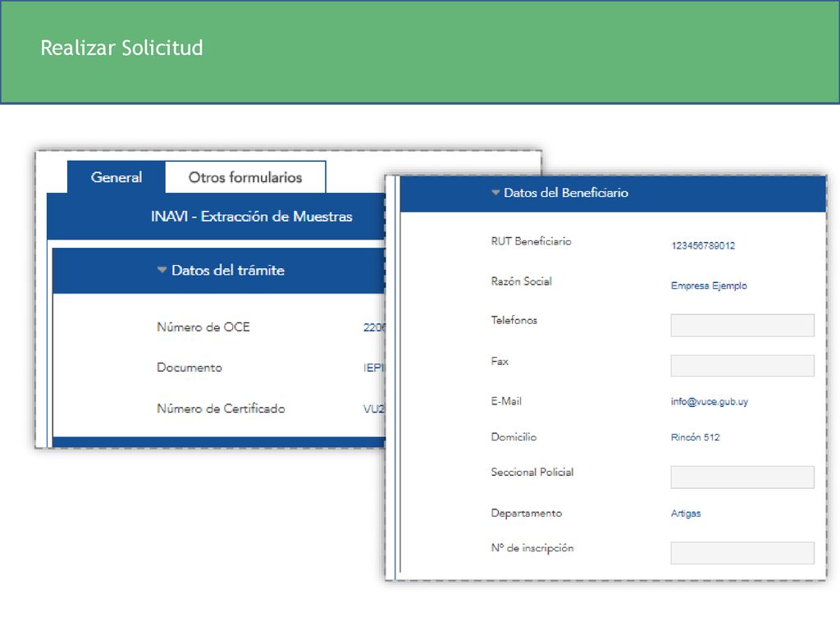Viewport: 840px width, 630px height.
Task: Click the E-Mail label
Action: pos(506,401)
